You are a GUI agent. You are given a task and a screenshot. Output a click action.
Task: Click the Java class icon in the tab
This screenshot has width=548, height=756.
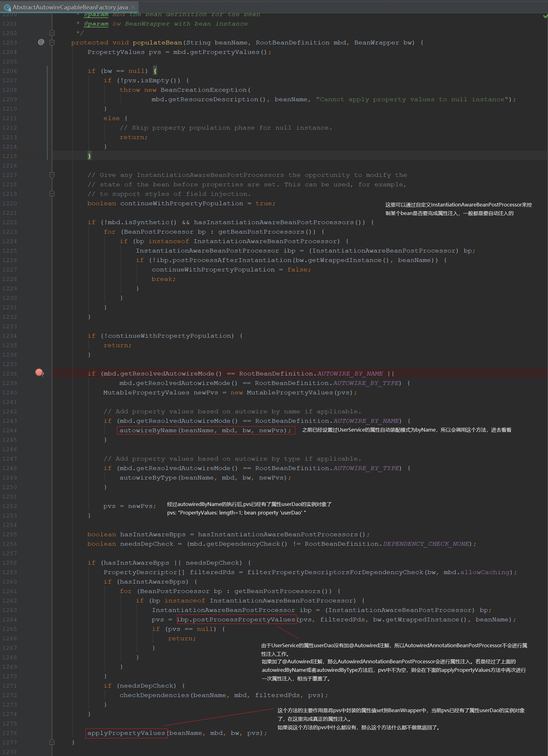coord(7,7)
